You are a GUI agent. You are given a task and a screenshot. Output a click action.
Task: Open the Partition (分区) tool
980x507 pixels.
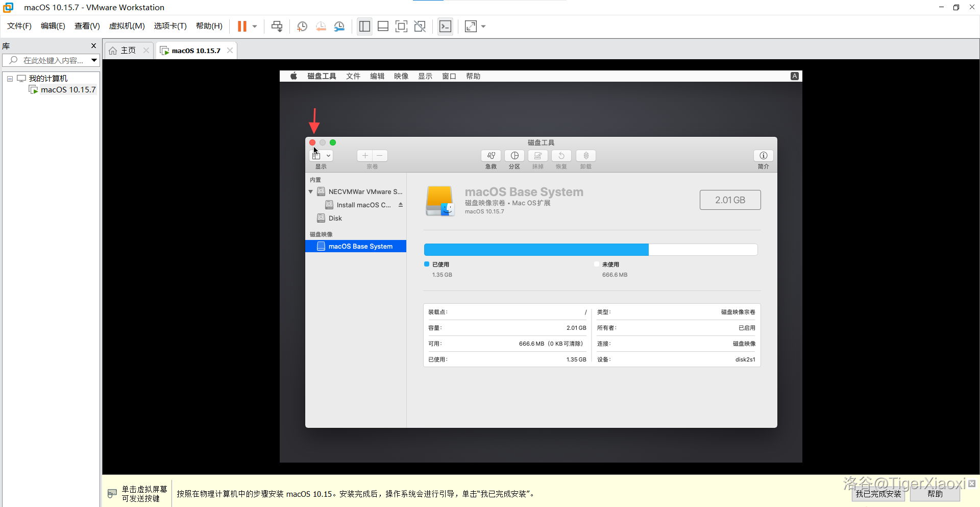click(514, 156)
